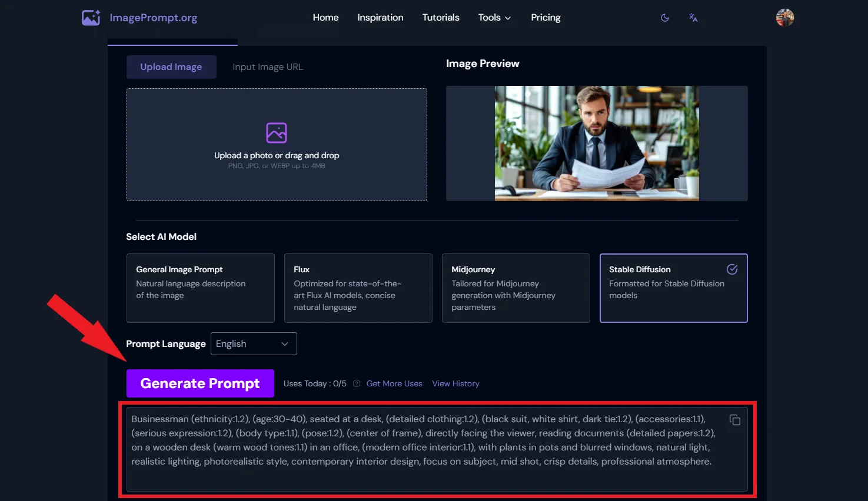Open the View History link
This screenshot has height=501, width=868.
tap(455, 383)
